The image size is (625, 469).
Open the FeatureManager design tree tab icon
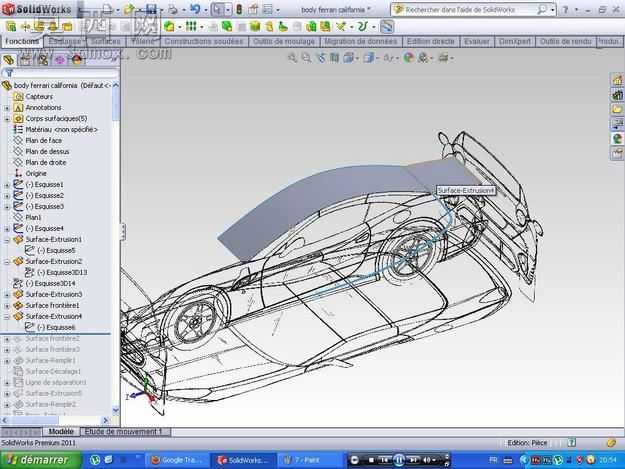(x=9, y=60)
